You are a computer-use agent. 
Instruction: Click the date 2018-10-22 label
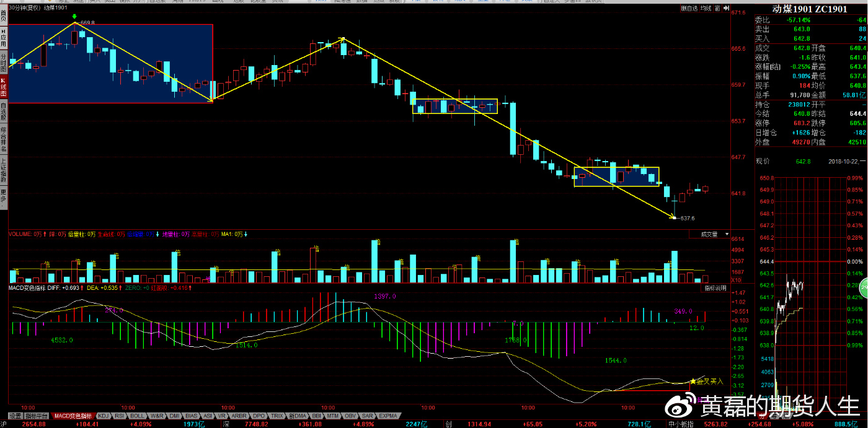845,161
